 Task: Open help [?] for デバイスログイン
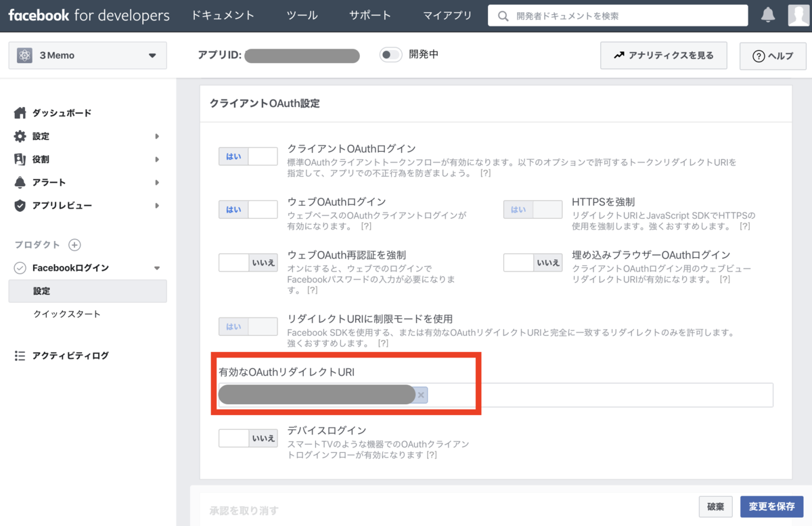(431, 455)
